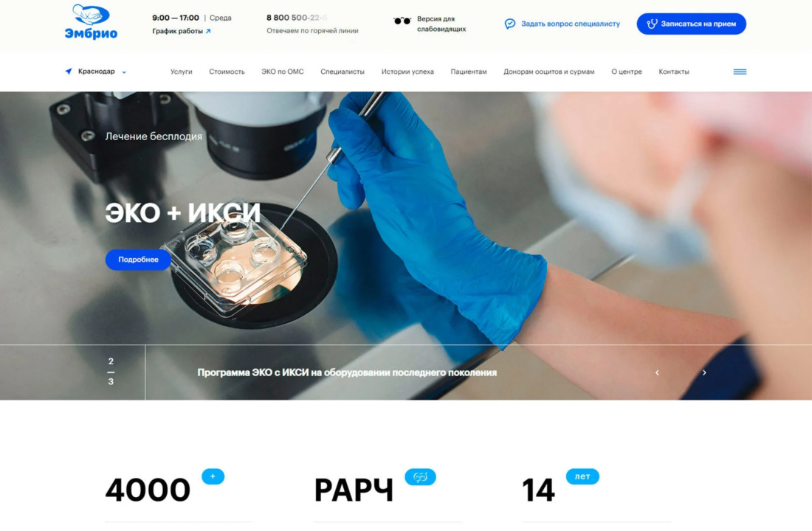The image size is (812, 531).
Task: Open Задать вопрос специалисту
Action: coord(570,24)
